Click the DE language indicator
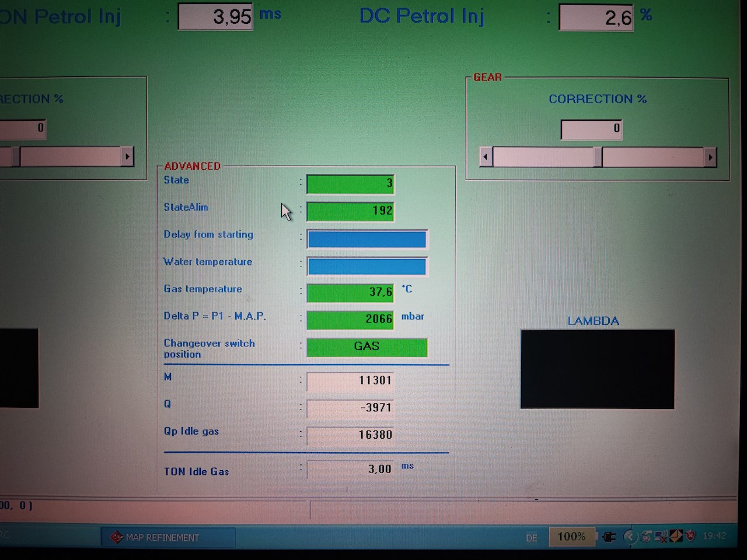This screenshot has width=747, height=560. click(531, 538)
